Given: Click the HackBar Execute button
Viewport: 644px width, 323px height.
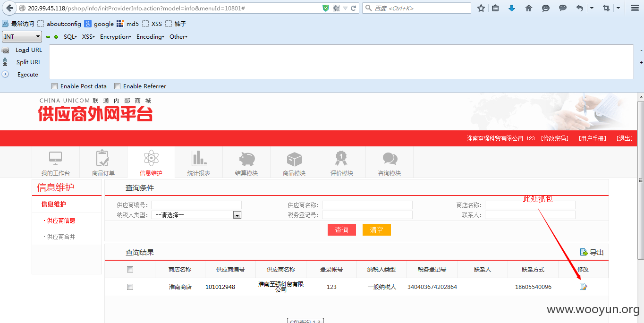Looking at the screenshot, I should (28, 75).
